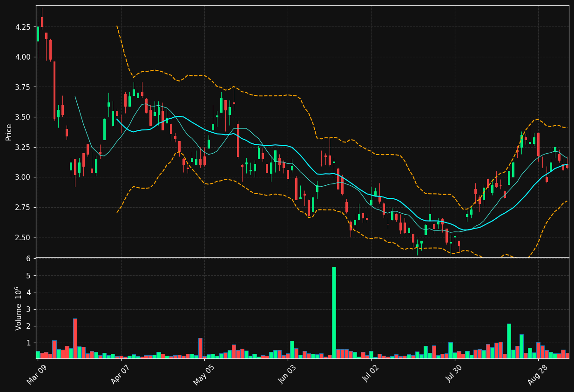Click the 3.25 price tick label
574x392 pixels.
pos(23,147)
